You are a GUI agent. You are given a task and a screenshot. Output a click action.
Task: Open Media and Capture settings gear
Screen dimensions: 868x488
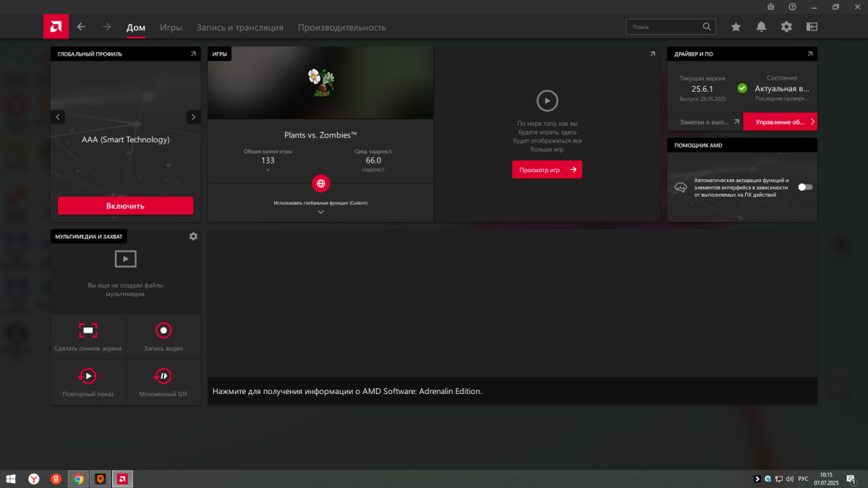pos(193,236)
